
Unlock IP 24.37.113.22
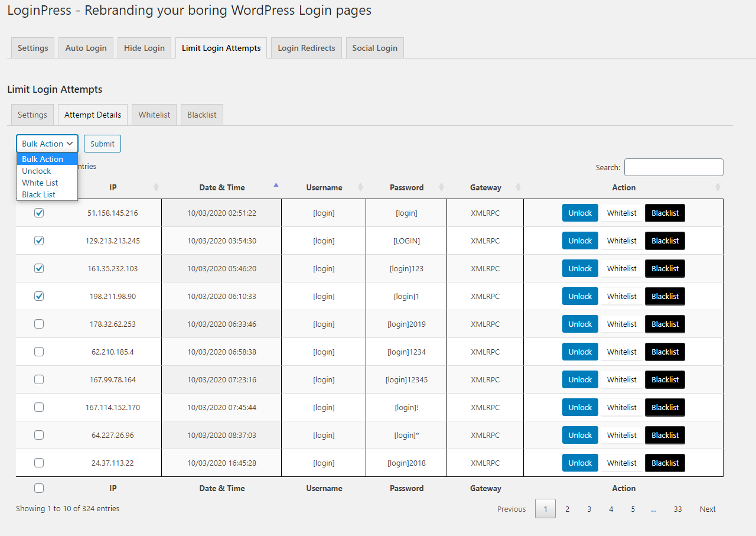pyautogui.click(x=580, y=463)
